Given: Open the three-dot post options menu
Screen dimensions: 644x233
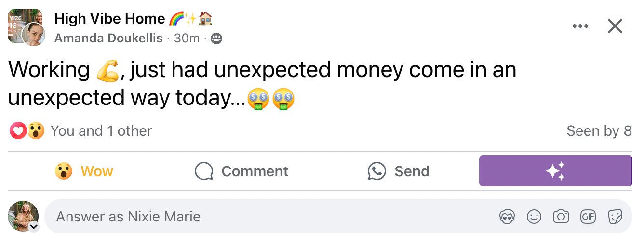Looking at the screenshot, I should click(580, 26).
